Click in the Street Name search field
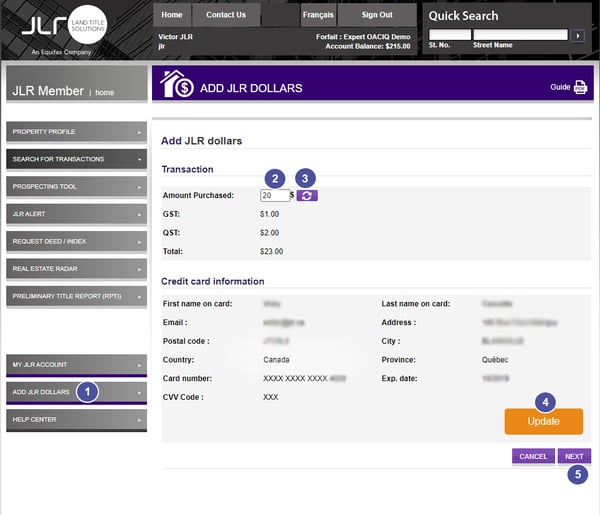The width and height of the screenshot is (600, 515). pyautogui.click(x=520, y=35)
